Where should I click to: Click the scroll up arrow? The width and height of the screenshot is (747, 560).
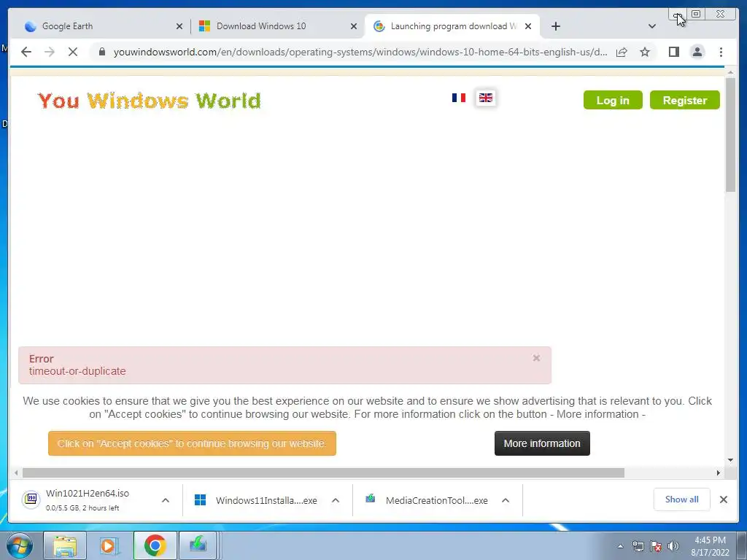[730, 73]
